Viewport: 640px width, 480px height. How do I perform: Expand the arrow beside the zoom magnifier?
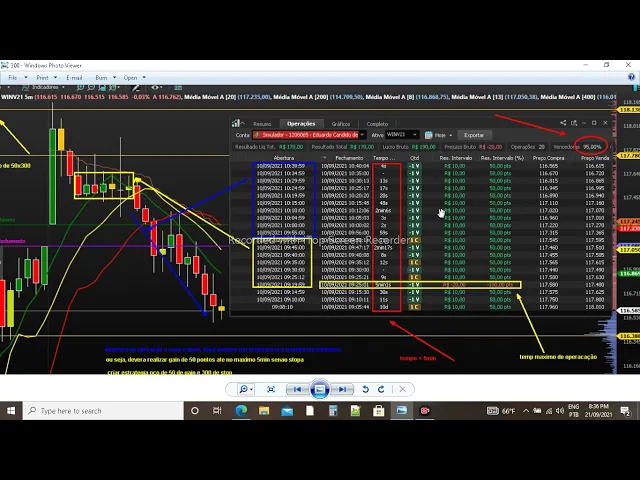click(x=251, y=389)
